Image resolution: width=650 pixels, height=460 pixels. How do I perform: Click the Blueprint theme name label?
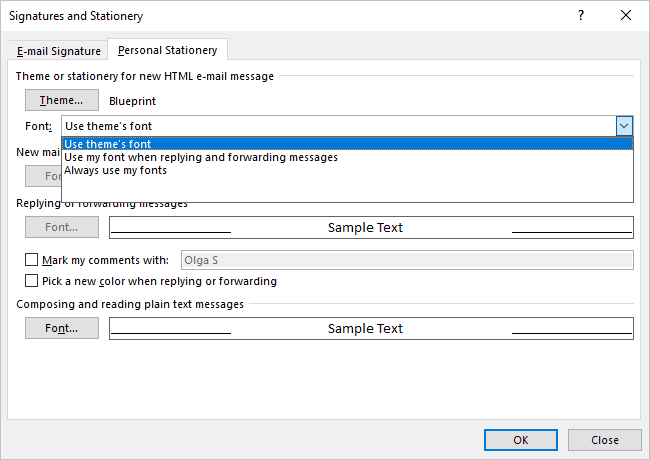132,101
